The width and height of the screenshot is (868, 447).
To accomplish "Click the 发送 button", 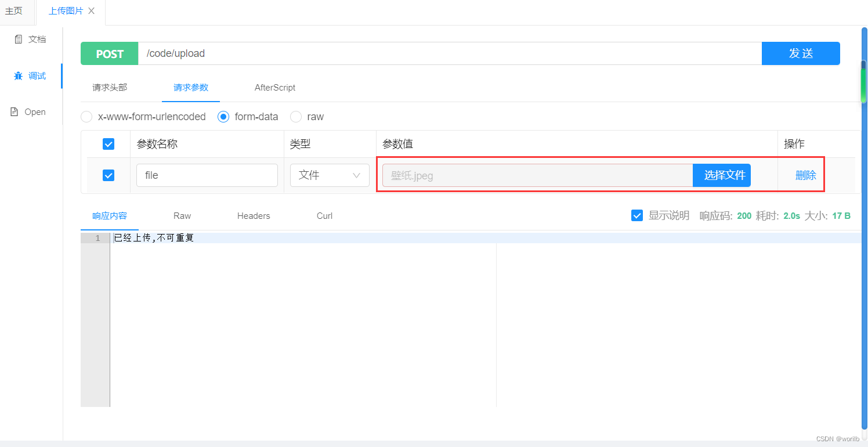I will coord(801,53).
